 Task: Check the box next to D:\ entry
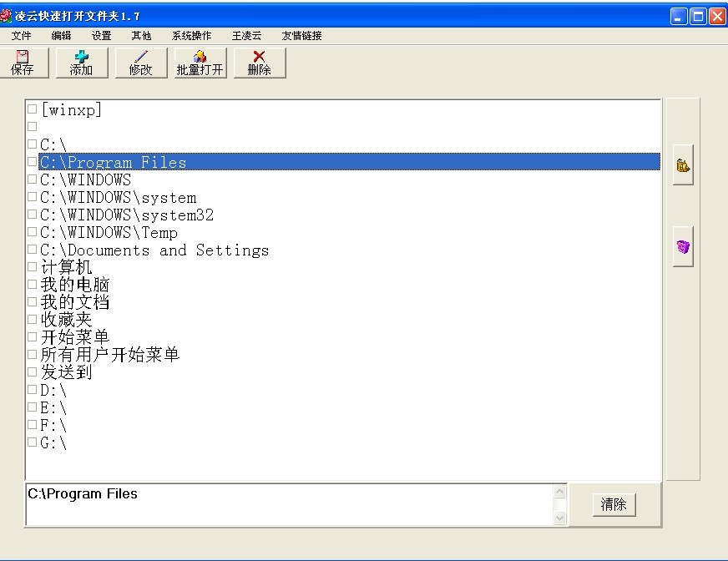(32, 389)
